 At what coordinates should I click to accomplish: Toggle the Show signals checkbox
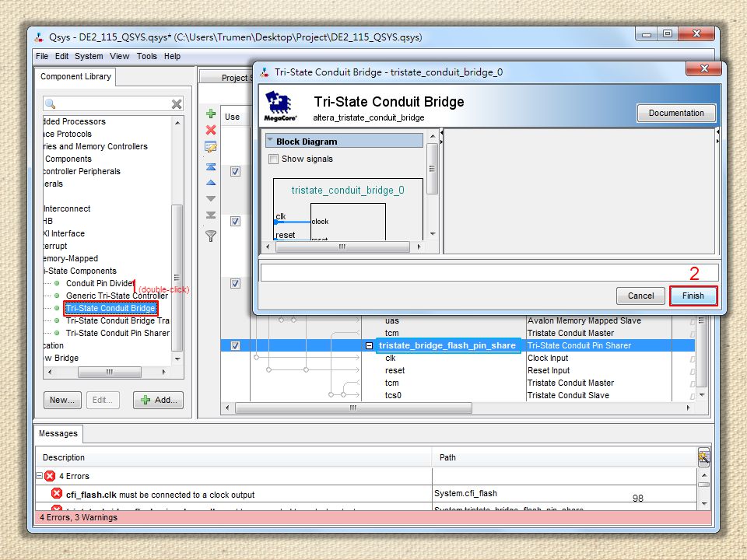(273, 159)
